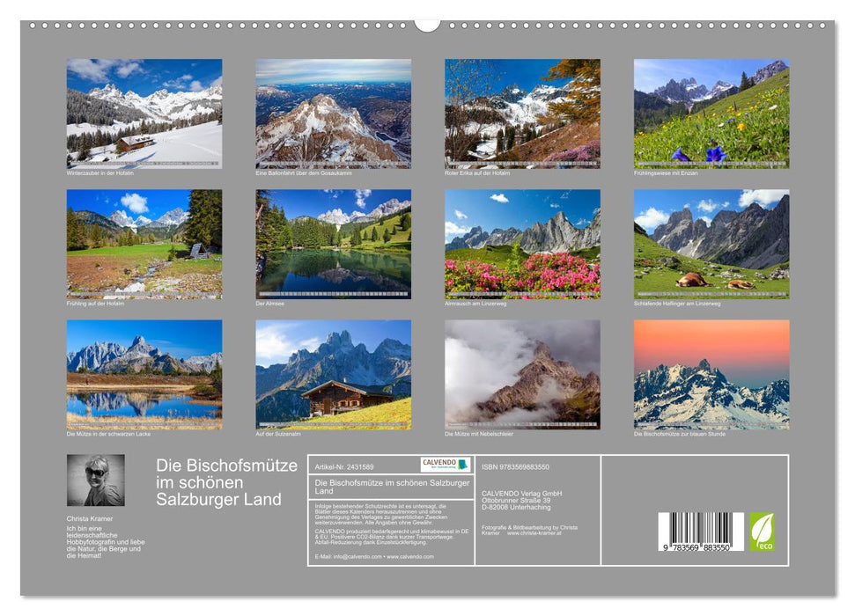The height and width of the screenshot is (616, 855).
Task: Click caption 'Frühlingswiese mit Enzian'
Action: coord(666,172)
